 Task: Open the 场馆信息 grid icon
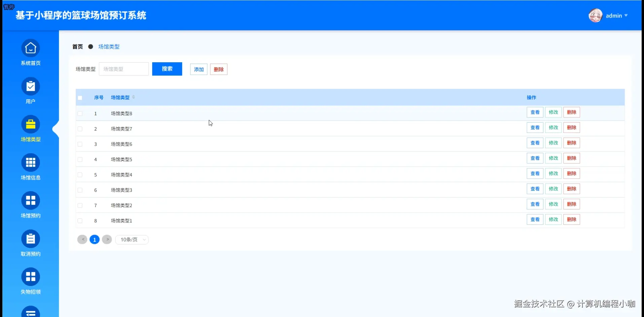31,163
